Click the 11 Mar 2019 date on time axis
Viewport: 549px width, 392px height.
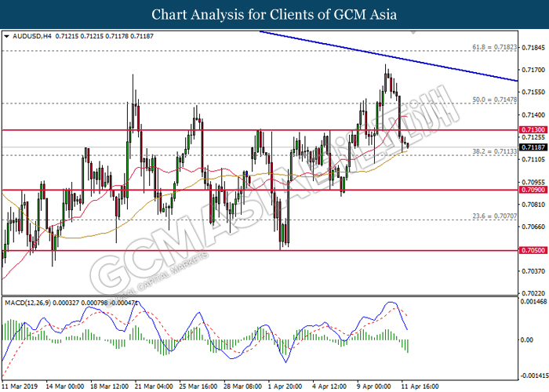(20, 387)
